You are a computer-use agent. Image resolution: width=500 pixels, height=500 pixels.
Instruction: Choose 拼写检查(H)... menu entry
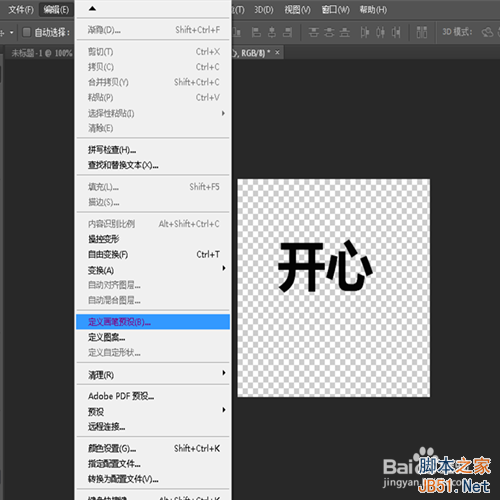click(x=153, y=150)
